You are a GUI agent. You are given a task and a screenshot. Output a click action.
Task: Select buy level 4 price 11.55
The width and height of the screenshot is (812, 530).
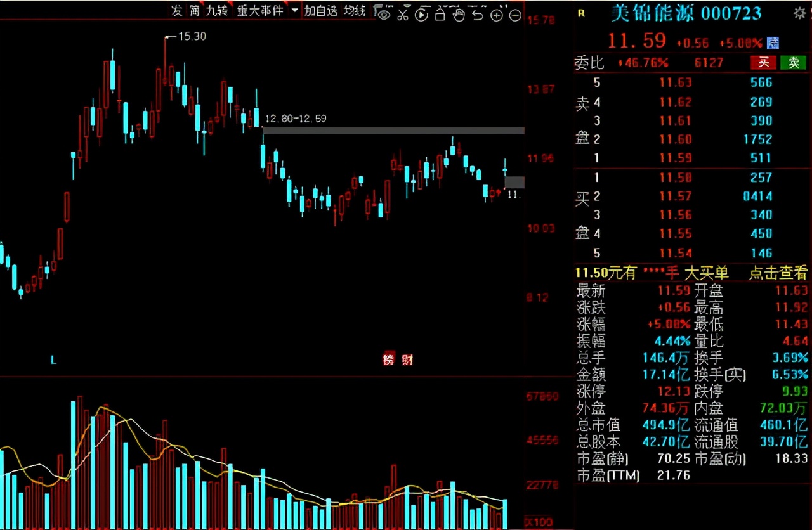click(x=675, y=234)
